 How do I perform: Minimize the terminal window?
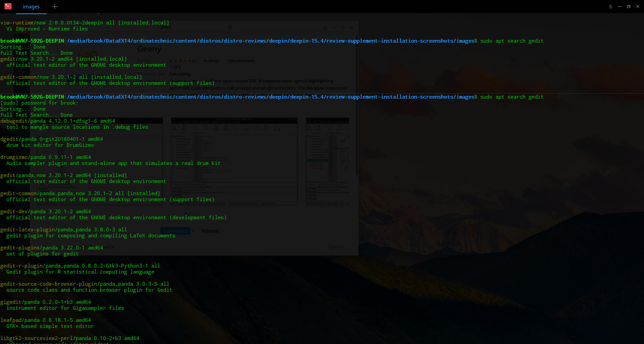pos(620,7)
